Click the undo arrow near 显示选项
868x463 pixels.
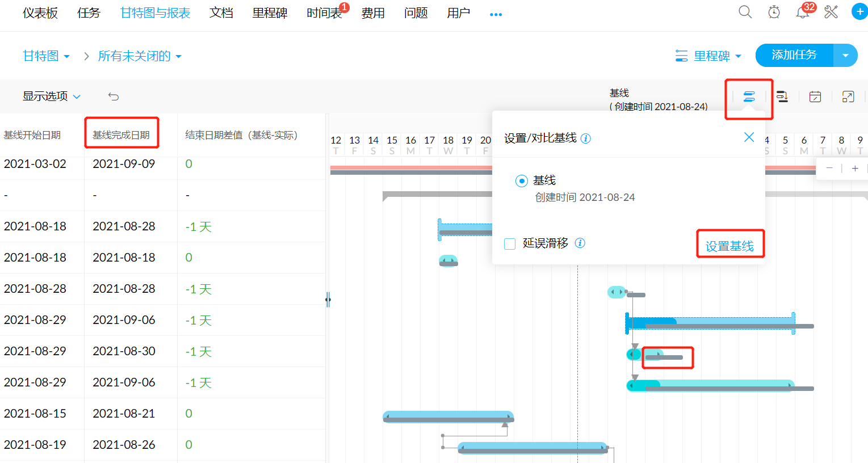(113, 96)
